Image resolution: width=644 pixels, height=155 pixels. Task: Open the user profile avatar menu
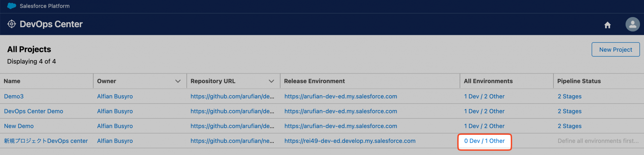pyautogui.click(x=633, y=24)
